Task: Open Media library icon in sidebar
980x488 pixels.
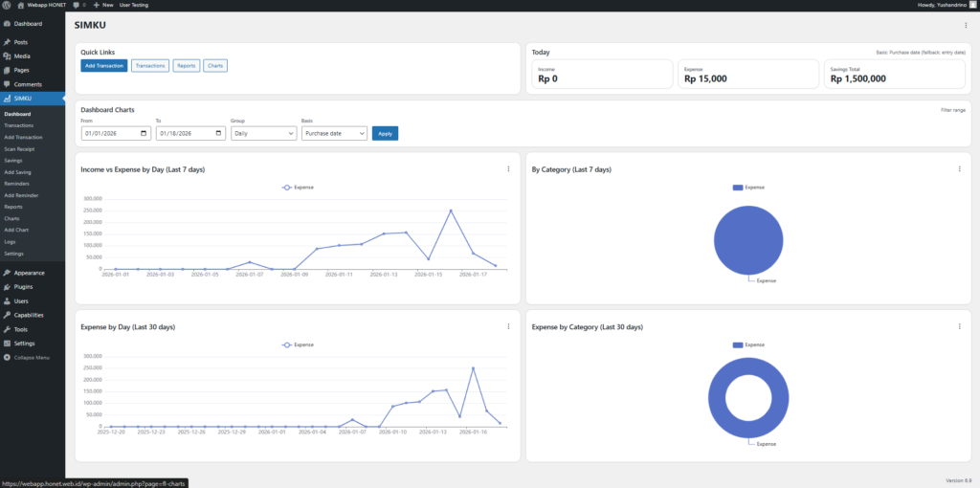Action: point(8,56)
